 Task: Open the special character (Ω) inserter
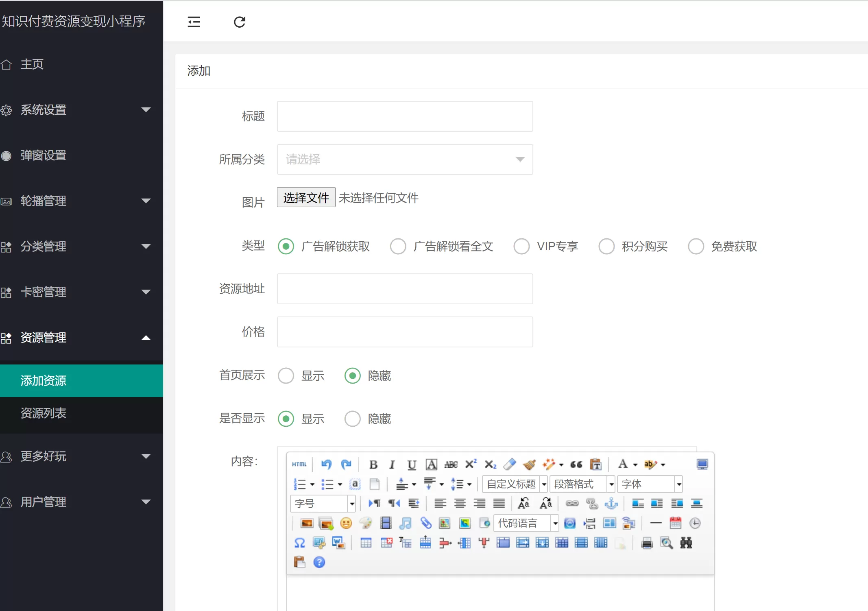(300, 542)
